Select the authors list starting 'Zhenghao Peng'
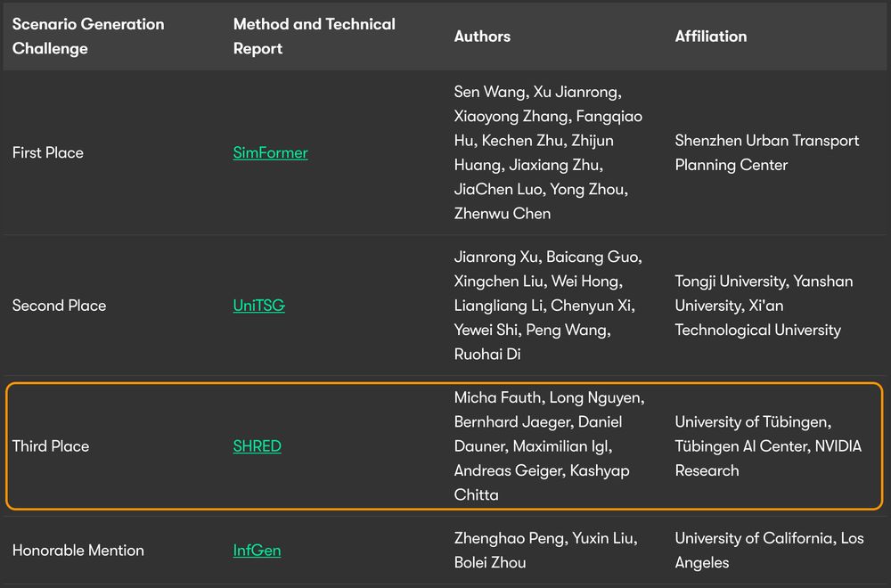 [x=545, y=551]
